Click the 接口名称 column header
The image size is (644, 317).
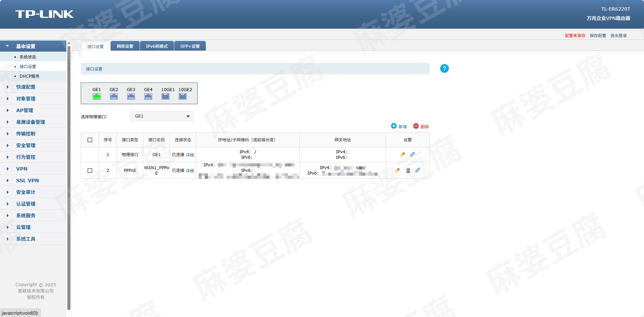[156, 140]
